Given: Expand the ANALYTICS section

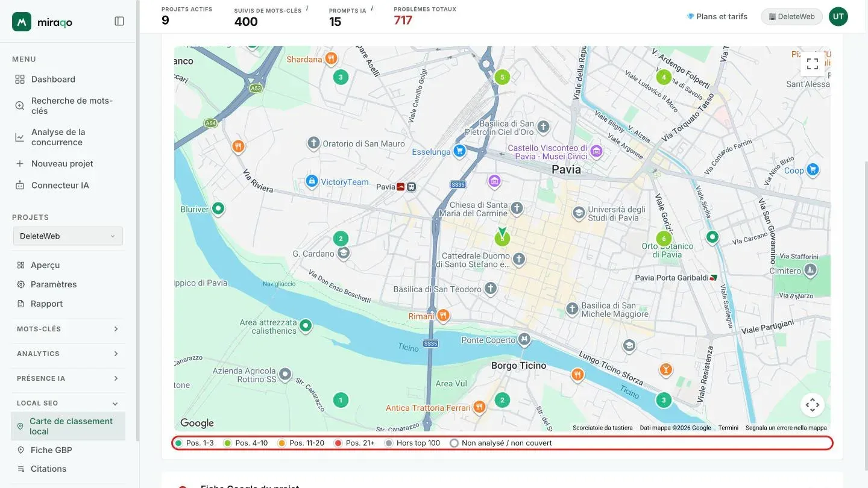Looking at the screenshot, I should click(x=68, y=354).
